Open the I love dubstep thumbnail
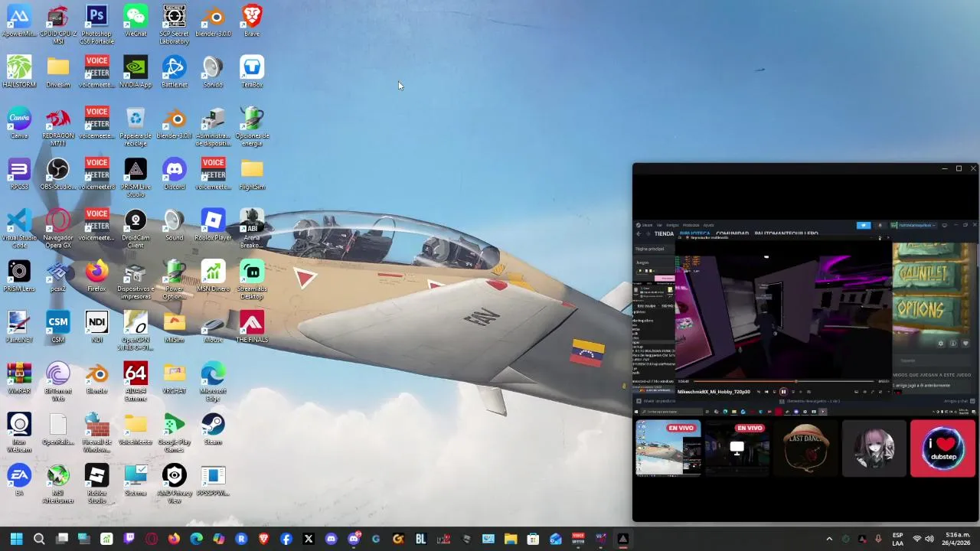This screenshot has height=551, width=980. click(x=943, y=448)
